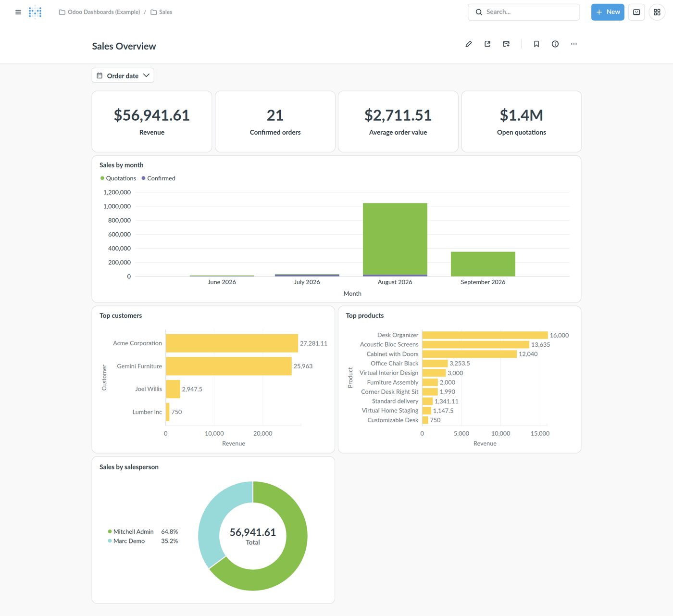Open the Odoo Dashboards (Example) collection breadcrumb
The height and width of the screenshot is (616, 673).
100,12
